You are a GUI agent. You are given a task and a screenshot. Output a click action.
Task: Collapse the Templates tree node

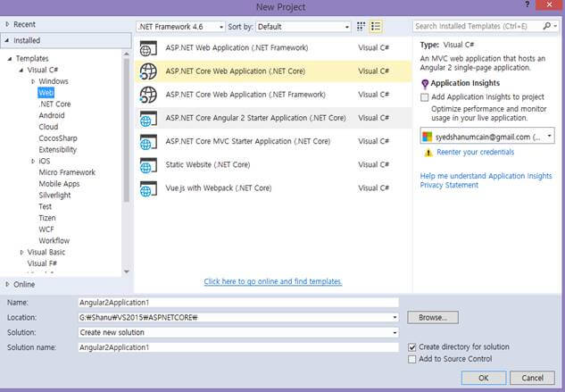10,59
